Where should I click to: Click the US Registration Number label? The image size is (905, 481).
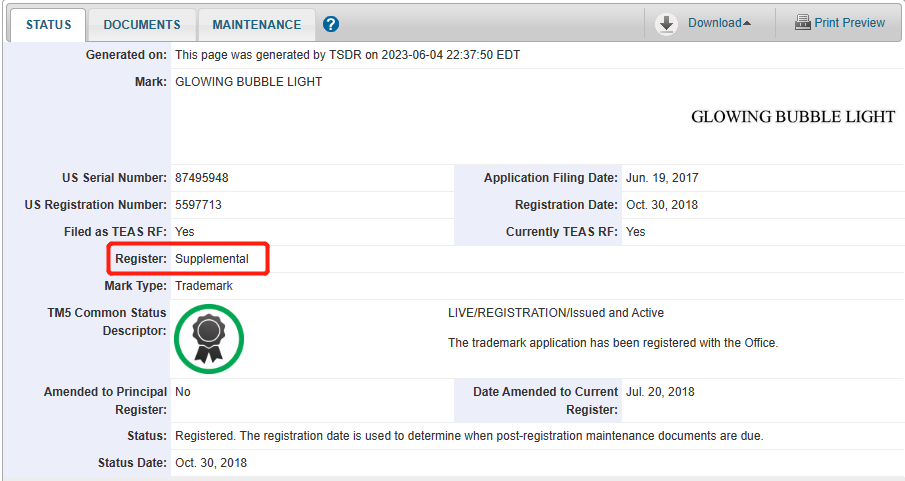pos(96,205)
